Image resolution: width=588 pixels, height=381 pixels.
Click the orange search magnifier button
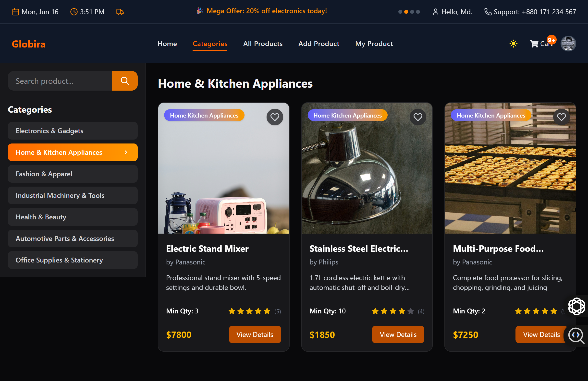point(125,81)
